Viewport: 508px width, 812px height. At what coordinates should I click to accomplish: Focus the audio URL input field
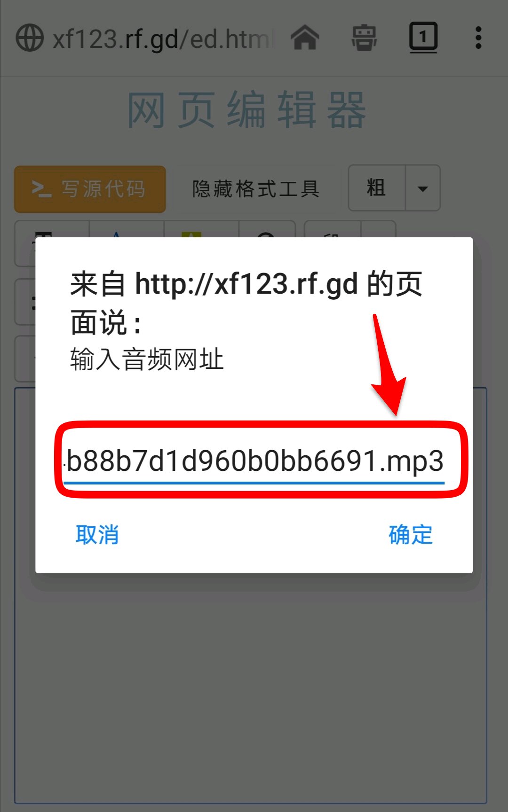(254, 461)
